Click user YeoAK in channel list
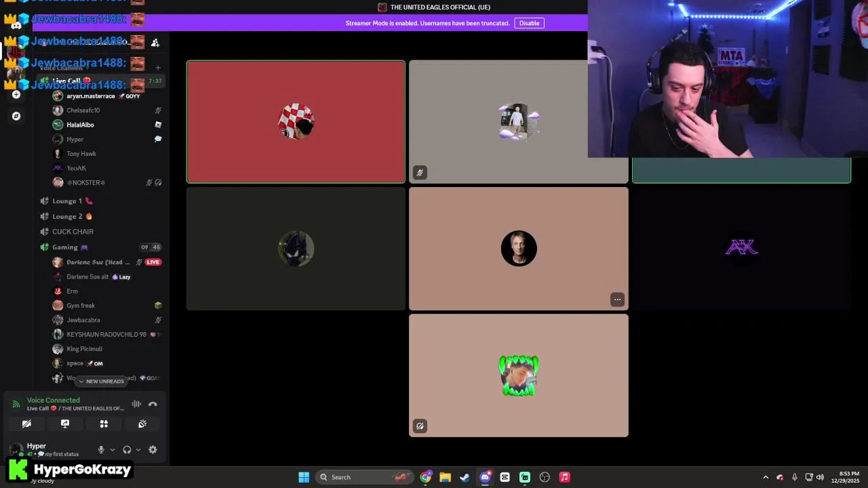Viewport: 868px width, 488px height. pos(107,168)
